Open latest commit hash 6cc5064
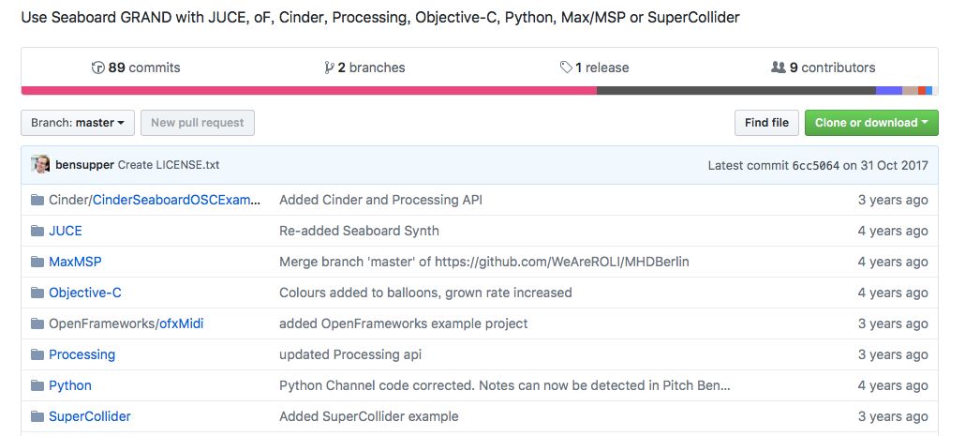Image resolution: width=980 pixels, height=436 pixels. coord(815,166)
